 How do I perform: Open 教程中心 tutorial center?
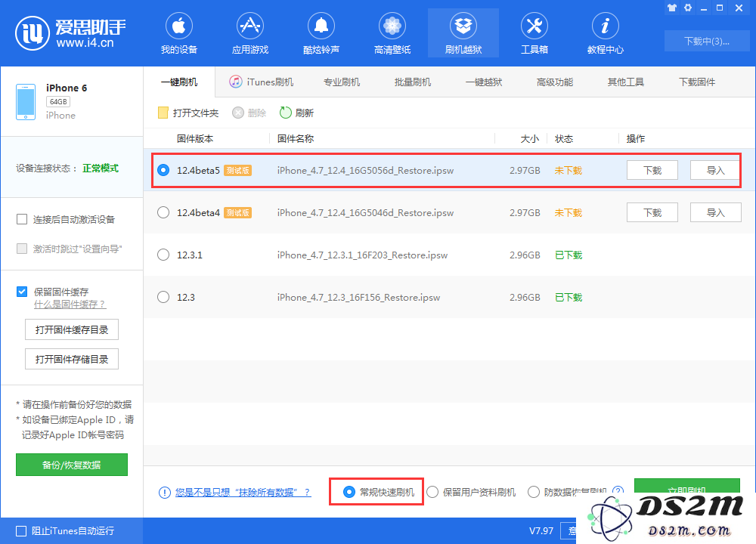coord(605,33)
